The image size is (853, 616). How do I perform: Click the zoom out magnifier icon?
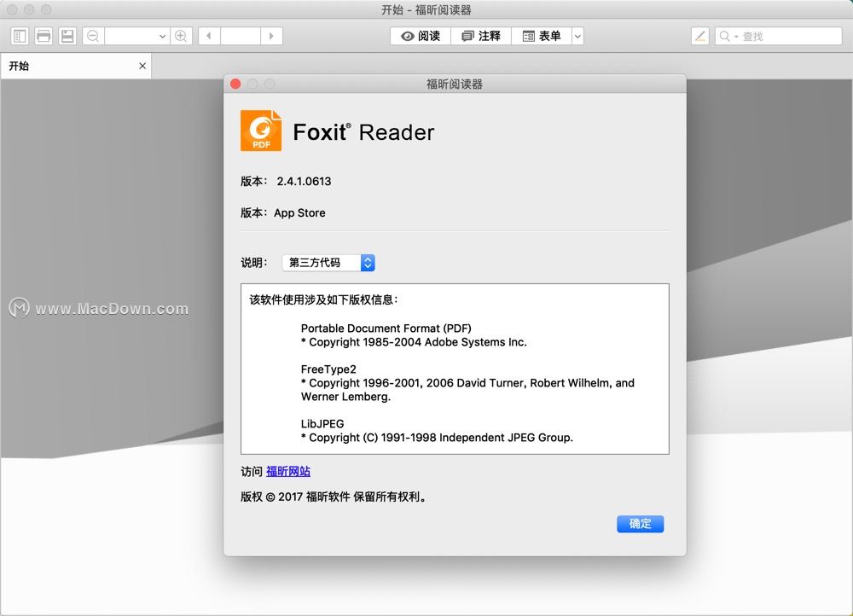93,37
